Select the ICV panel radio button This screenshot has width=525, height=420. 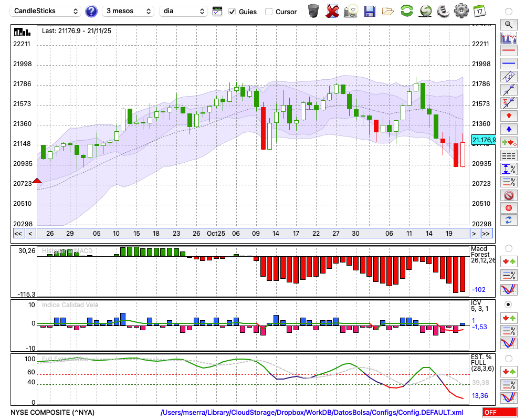[x=509, y=305]
